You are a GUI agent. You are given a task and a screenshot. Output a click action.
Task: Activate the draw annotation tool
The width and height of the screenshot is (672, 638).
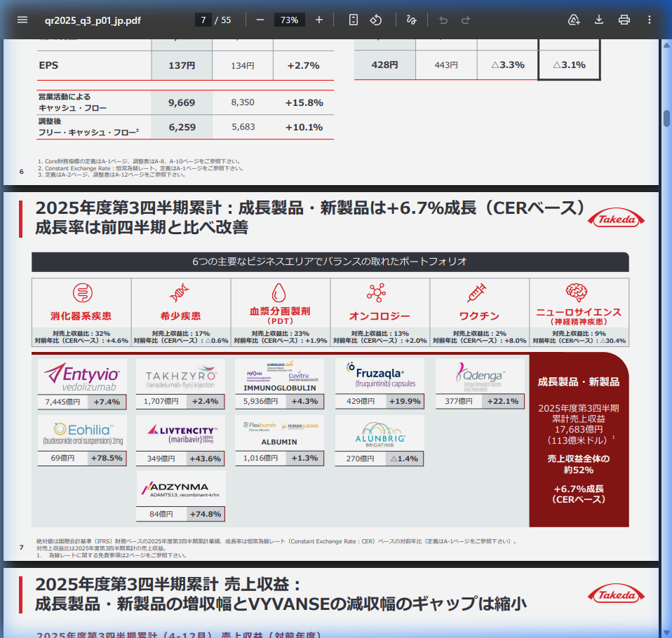click(x=412, y=20)
